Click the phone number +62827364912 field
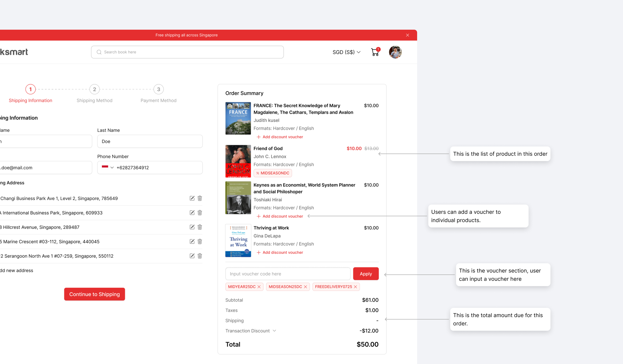This screenshot has width=623, height=364. coord(150,168)
